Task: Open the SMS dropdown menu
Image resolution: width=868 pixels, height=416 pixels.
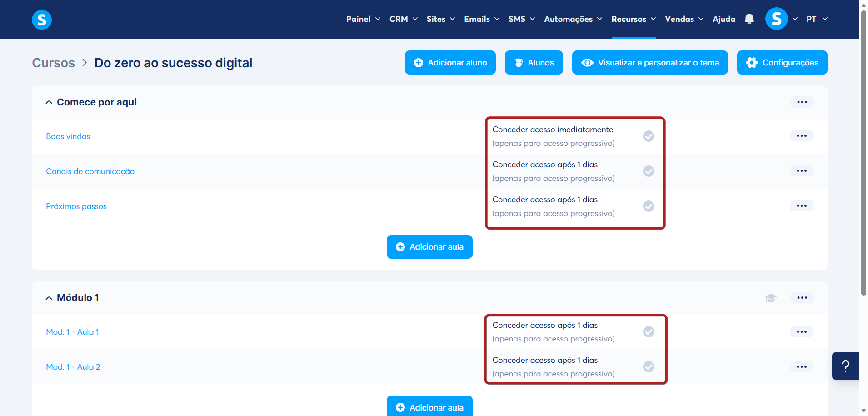Action: click(x=522, y=19)
